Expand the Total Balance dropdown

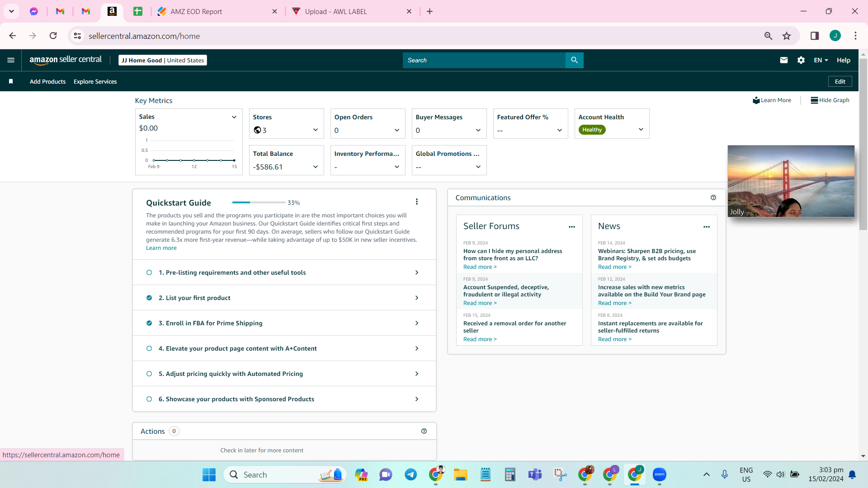coord(316,167)
